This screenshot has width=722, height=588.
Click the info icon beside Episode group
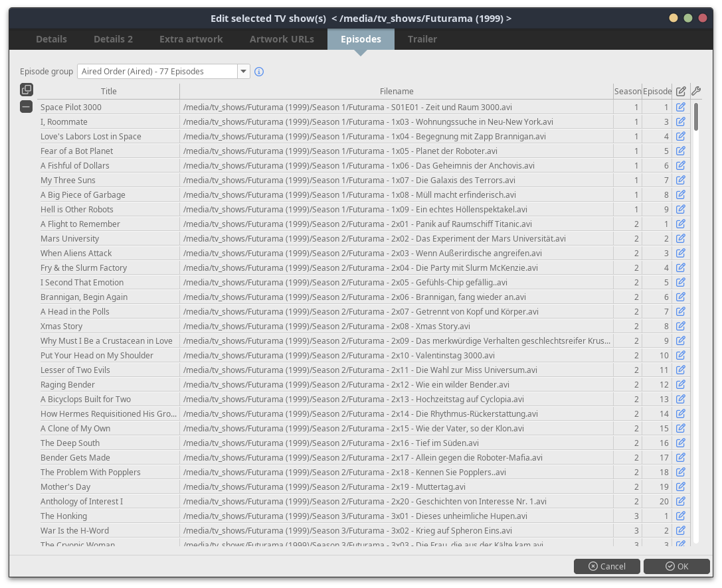click(x=259, y=72)
